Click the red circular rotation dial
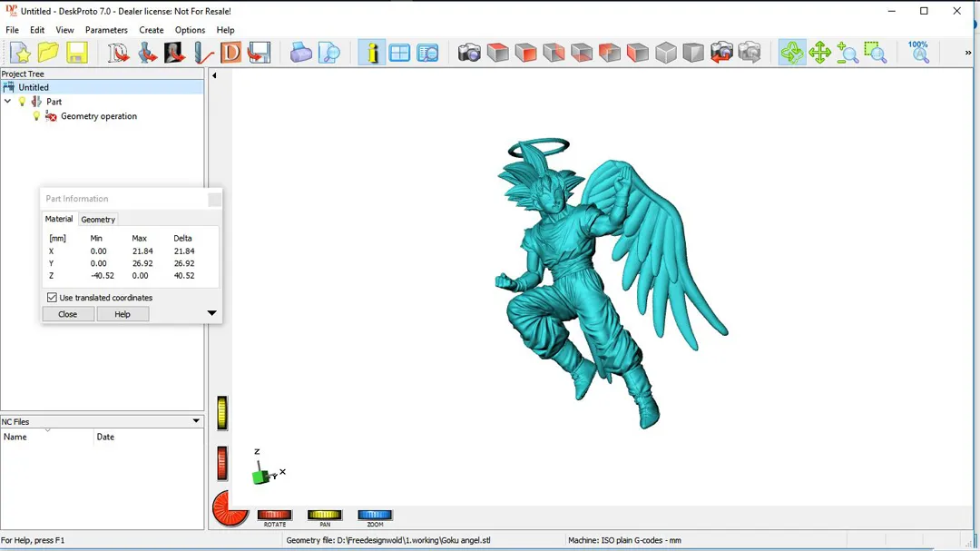 click(230, 508)
